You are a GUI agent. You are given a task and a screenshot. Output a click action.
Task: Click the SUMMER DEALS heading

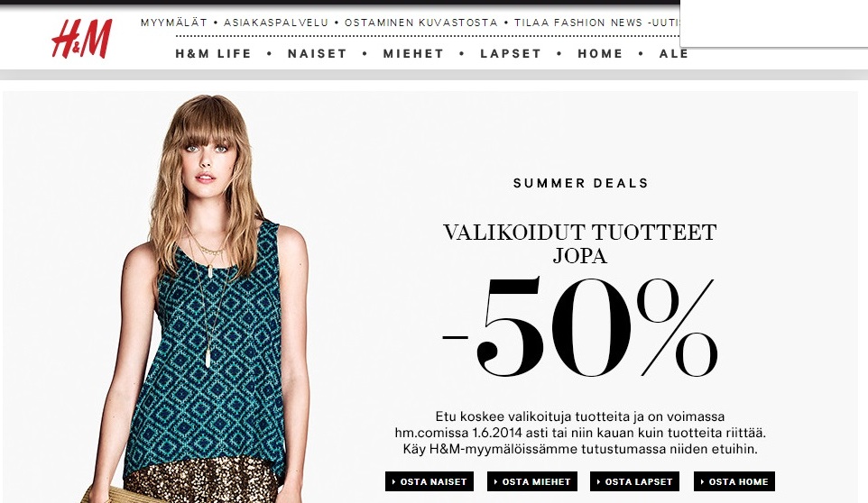pos(580,183)
